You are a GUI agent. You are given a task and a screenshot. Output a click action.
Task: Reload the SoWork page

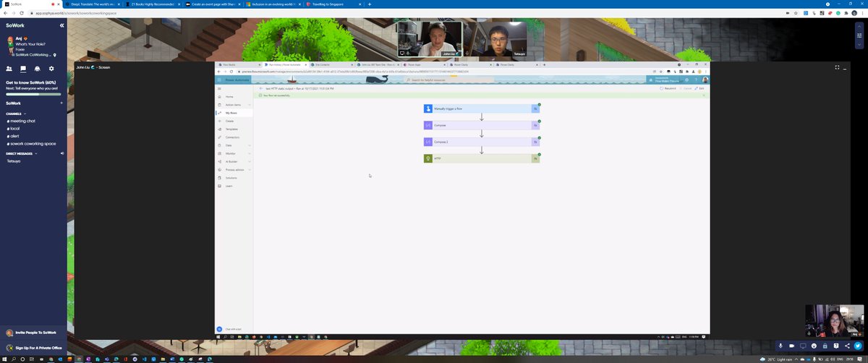(23, 13)
